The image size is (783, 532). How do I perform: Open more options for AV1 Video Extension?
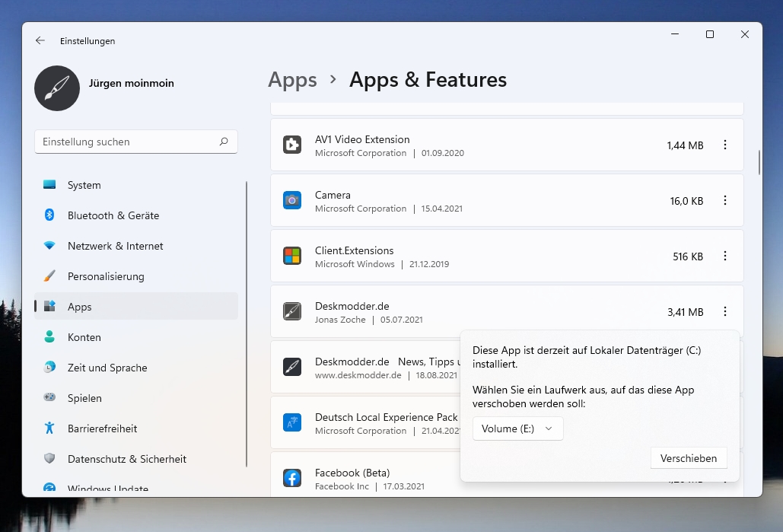point(725,145)
